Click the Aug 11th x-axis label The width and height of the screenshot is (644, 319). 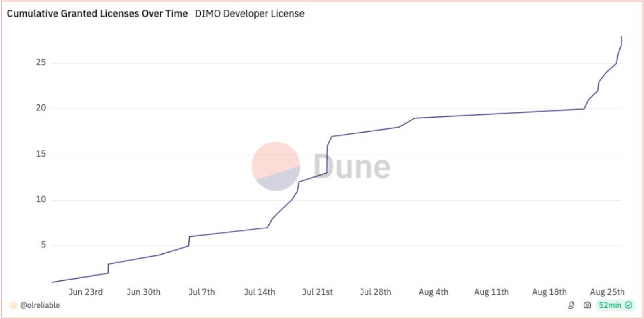pyautogui.click(x=491, y=292)
